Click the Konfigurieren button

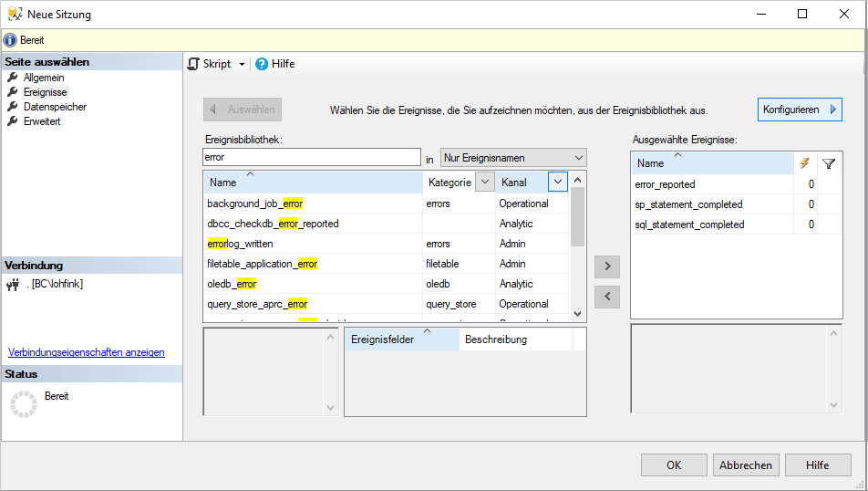coord(800,110)
